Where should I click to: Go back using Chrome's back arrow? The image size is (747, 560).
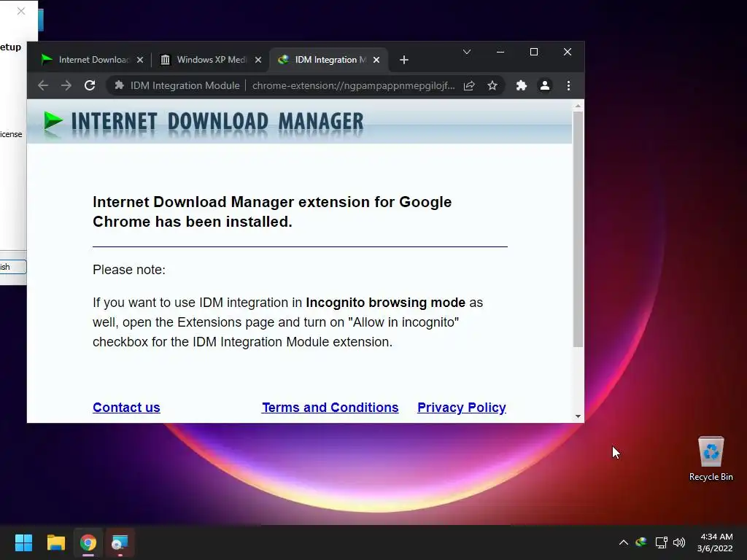pos(43,86)
